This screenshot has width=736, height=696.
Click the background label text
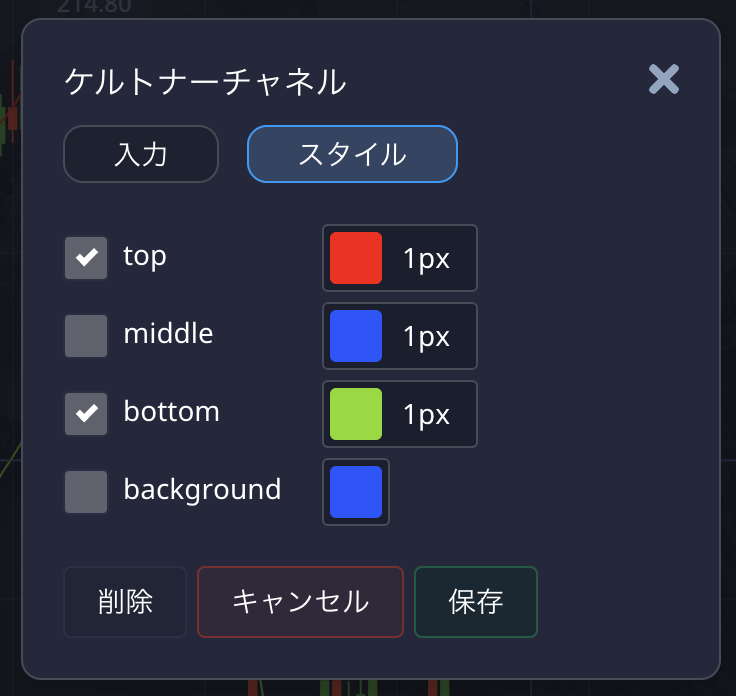click(202, 490)
